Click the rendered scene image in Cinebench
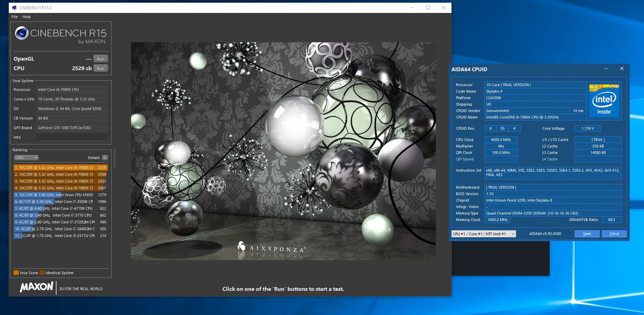 tap(283, 151)
